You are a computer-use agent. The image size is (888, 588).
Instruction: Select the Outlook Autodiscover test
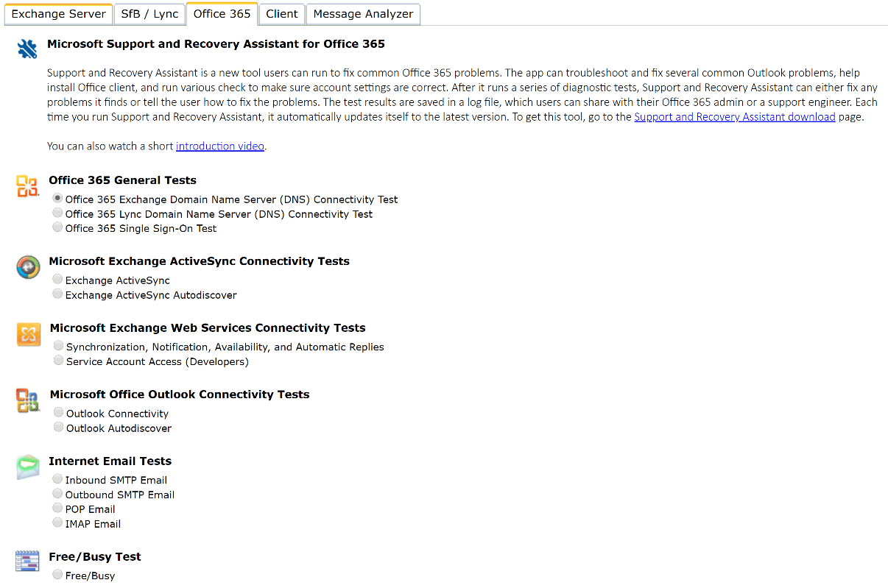pos(58,428)
